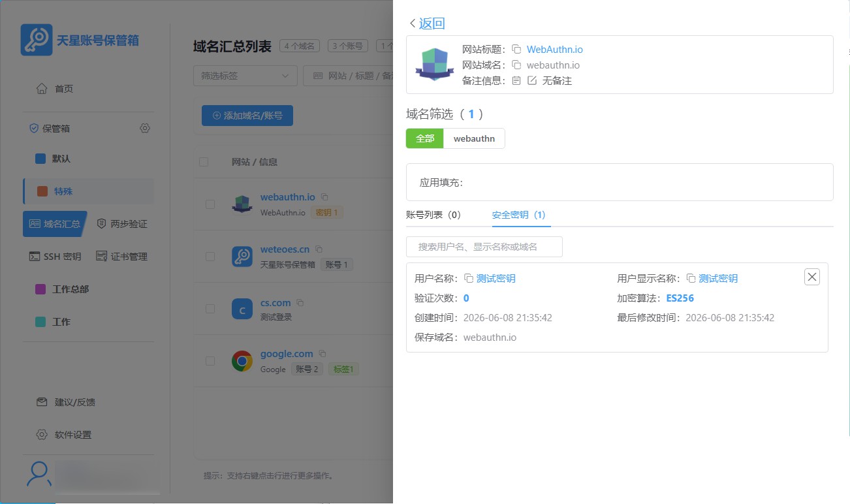Filter by the webauthn domain
The image size is (850, 504).
click(474, 138)
